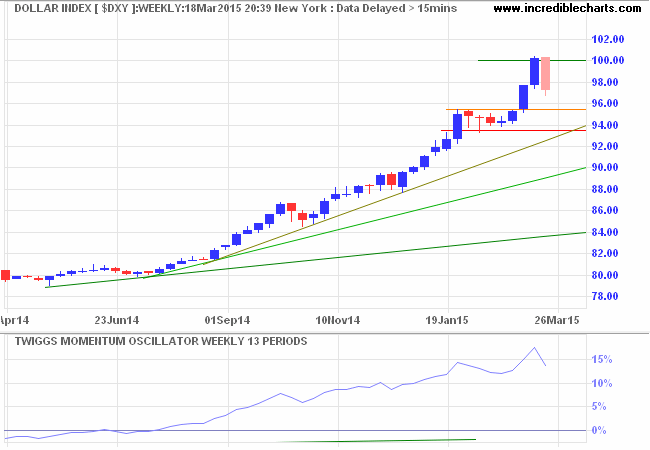Click the pink latest weekly candle

point(546,74)
